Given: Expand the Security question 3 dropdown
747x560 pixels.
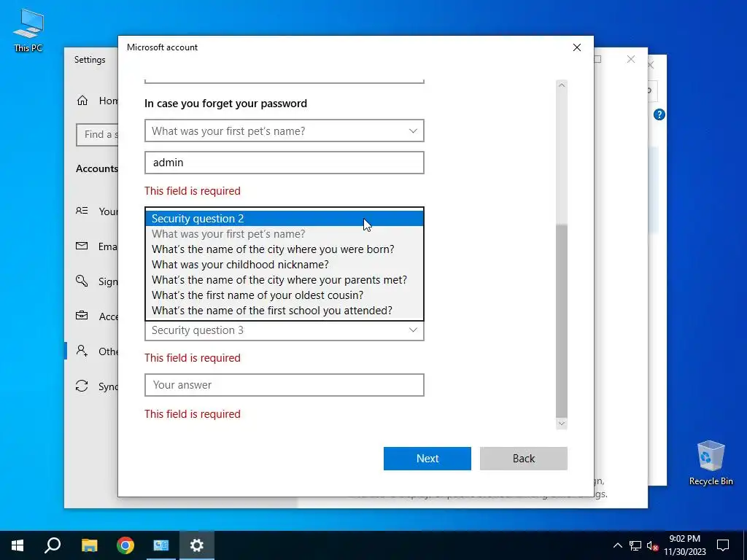Looking at the screenshot, I should 285,330.
